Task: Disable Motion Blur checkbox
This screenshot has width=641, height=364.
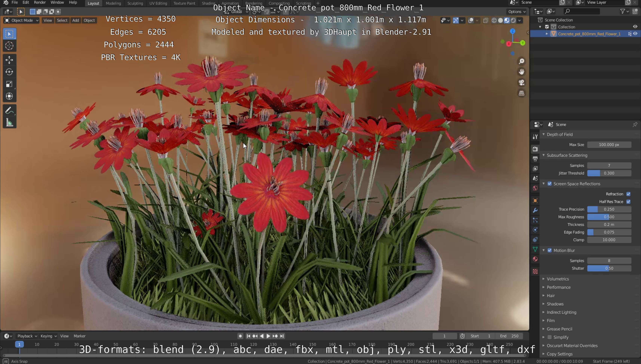Action: point(550,250)
